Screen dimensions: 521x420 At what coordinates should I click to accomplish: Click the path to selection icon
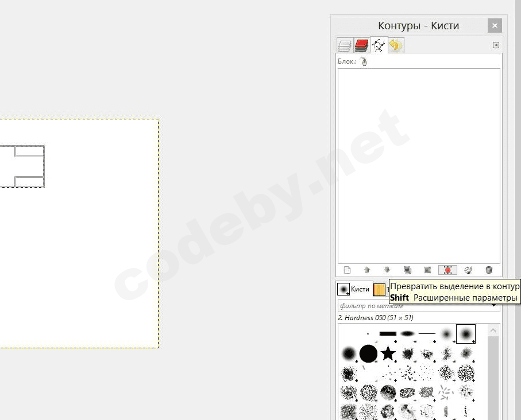pos(427,270)
